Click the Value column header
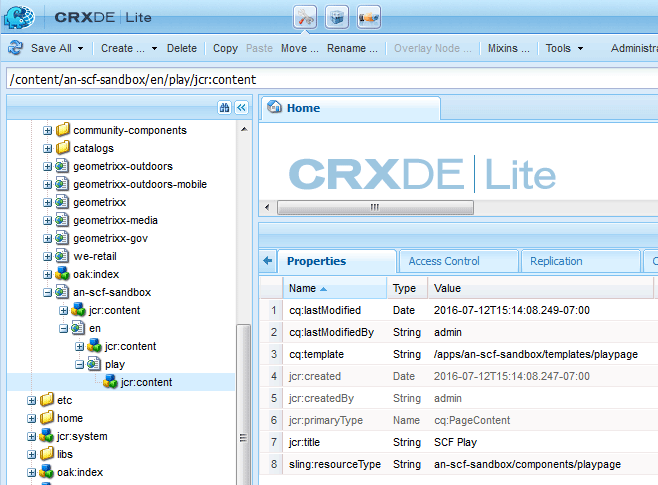The width and height of the screenshot is (658, 485). 540,288
